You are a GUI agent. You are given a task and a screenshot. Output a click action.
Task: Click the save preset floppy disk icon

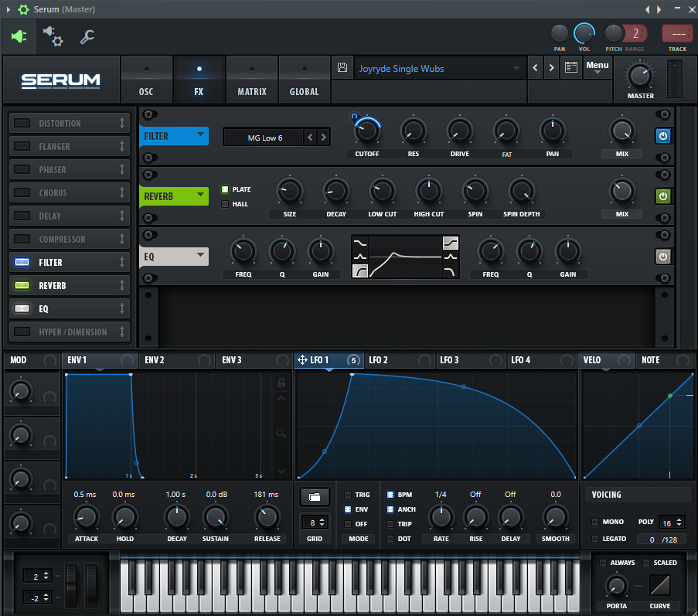click(x=342, y=68)
